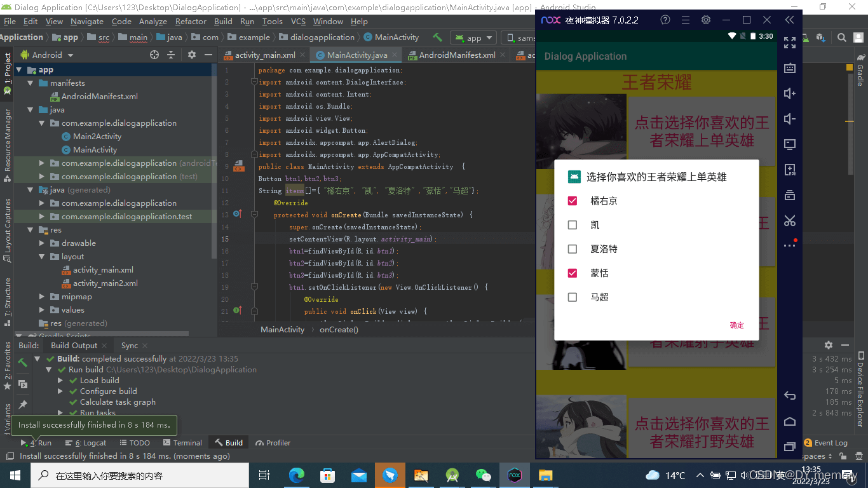Collapse layout folder node

point(42,257)
